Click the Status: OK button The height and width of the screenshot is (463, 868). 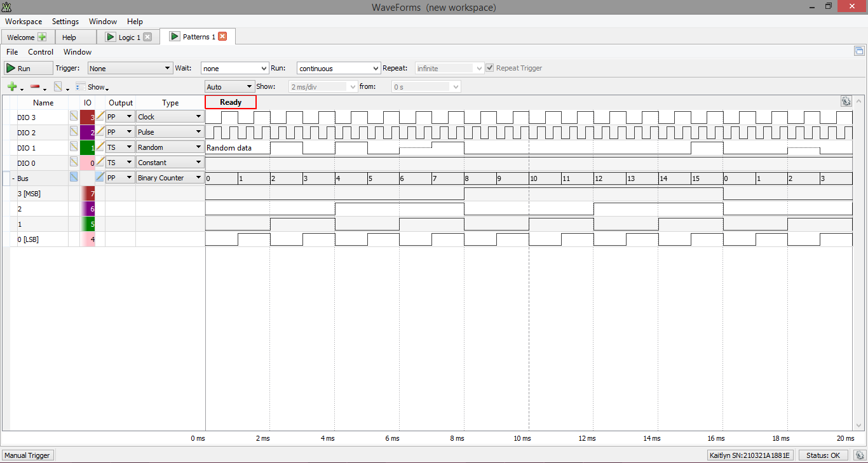823,455
